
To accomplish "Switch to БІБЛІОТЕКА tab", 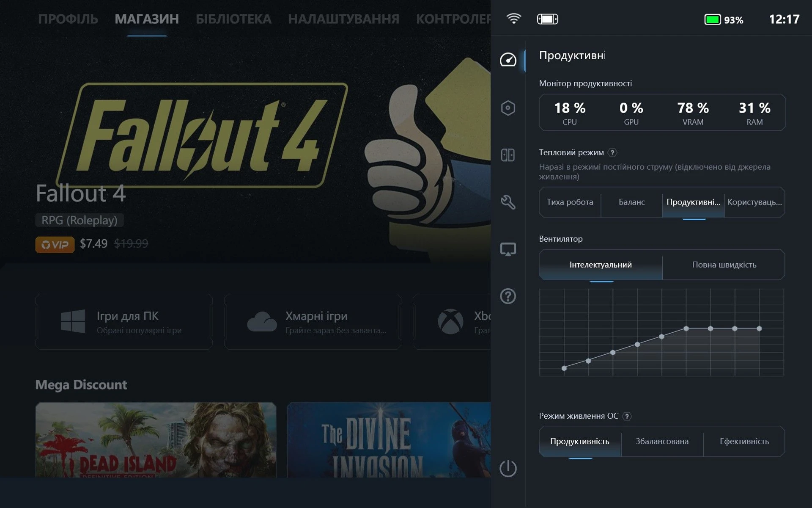I will point(233,19).
